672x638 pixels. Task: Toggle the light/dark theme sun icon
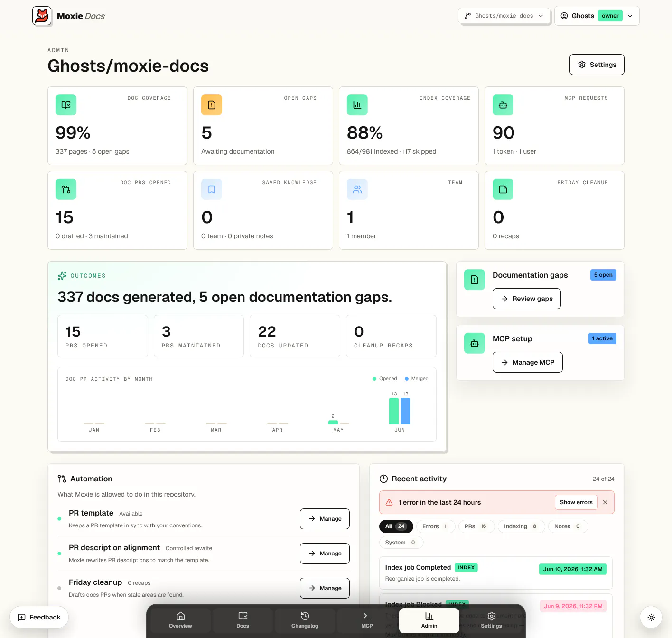click(x=651, y=617)
